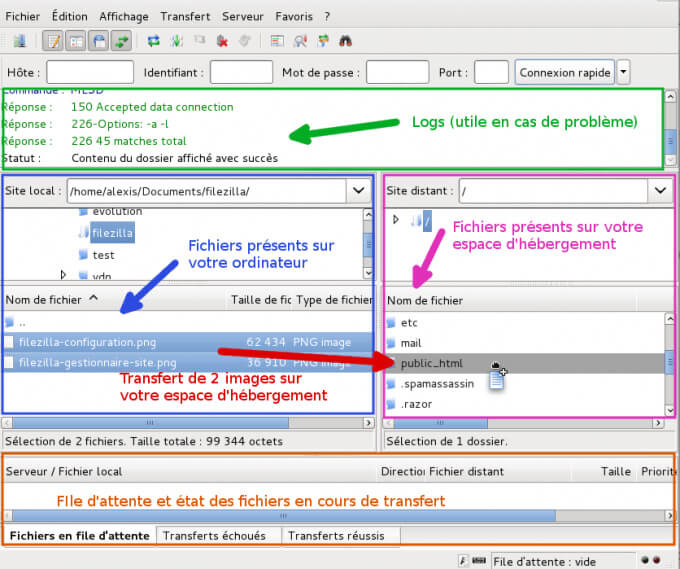Click the Port input field
Screen dimensions: 680x569
point(491,72)
